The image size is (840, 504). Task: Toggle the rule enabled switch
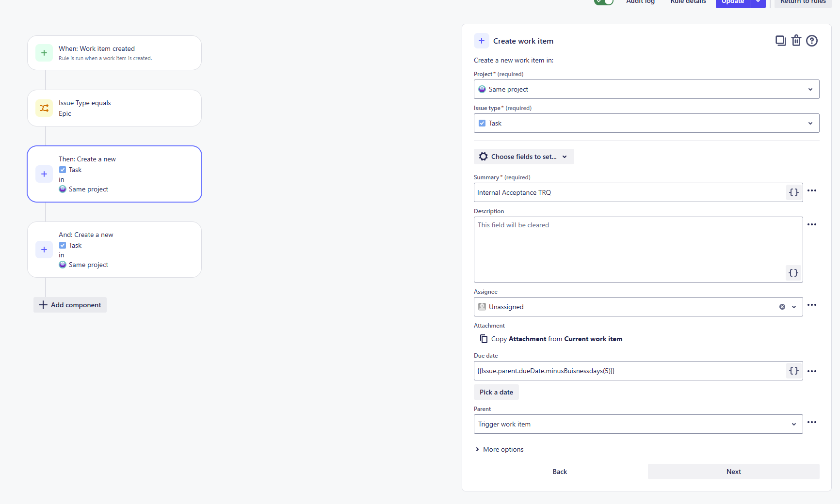pos(604,1)
